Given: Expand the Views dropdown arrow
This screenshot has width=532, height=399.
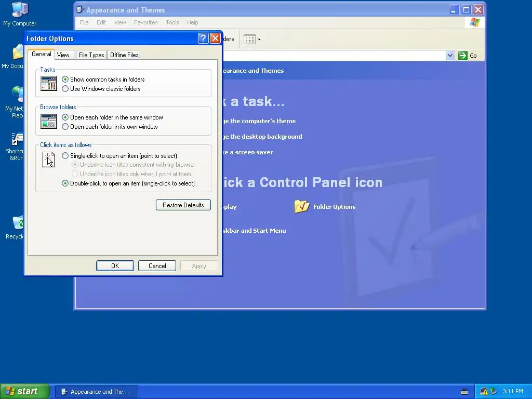Looking at the screenshot, I should pos(259,39).
